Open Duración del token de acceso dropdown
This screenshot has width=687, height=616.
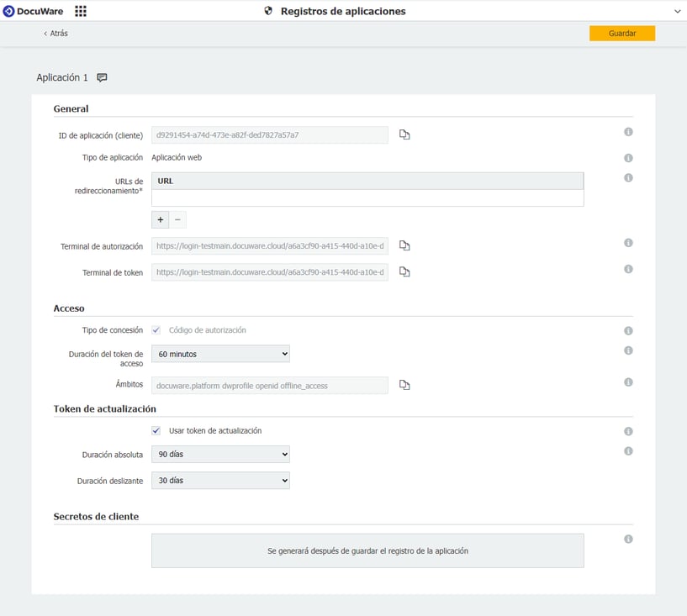220,354
